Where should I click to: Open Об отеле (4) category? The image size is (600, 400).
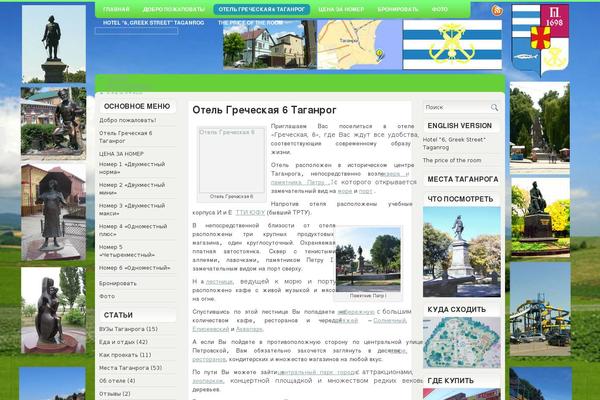pos(117,381)
